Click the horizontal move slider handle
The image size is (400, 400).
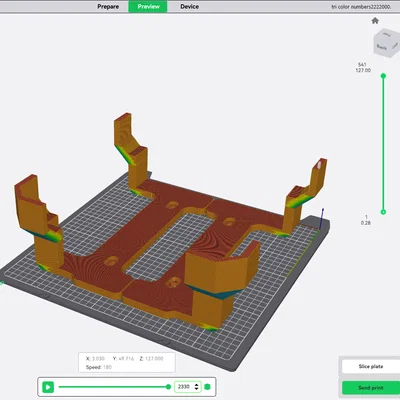click(168, 387)
